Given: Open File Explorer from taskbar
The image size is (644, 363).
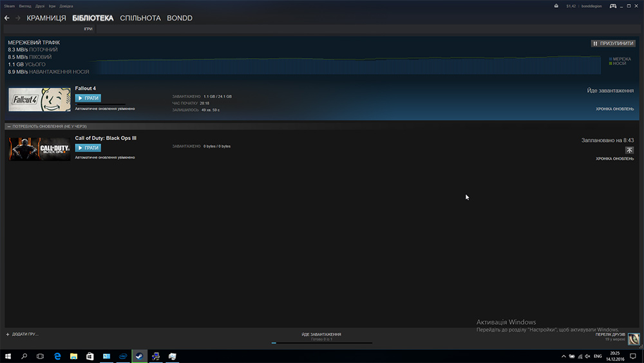Looking at the screenshot, I should click(73, 356).
